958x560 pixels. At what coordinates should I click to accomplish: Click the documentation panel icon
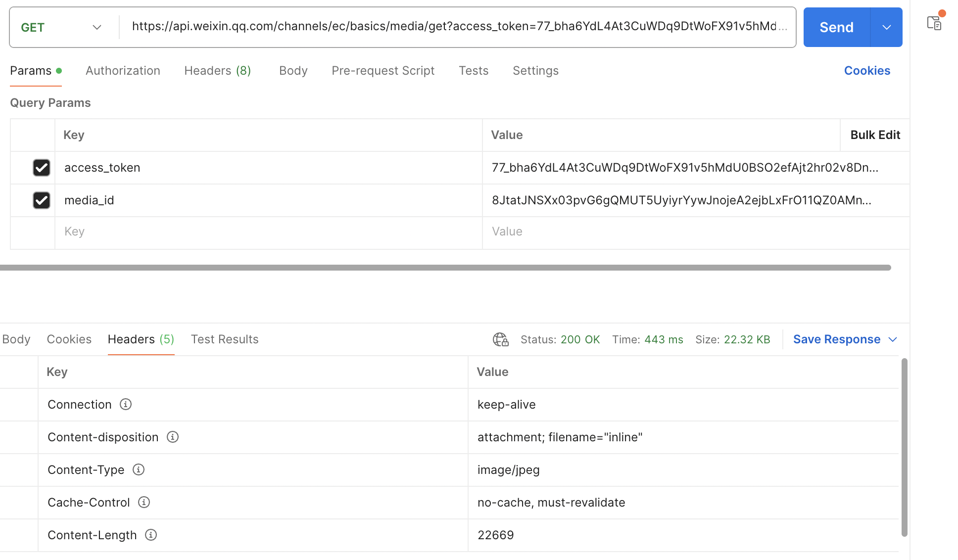(934, 23)
